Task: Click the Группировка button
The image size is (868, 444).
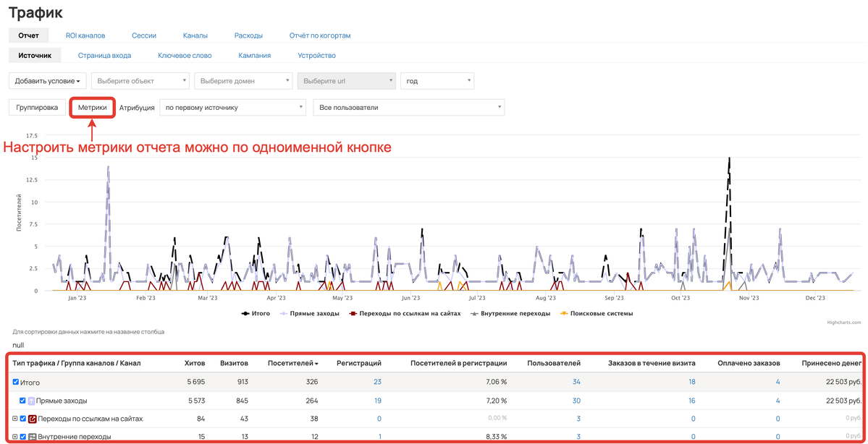Action: click(38, 108)
